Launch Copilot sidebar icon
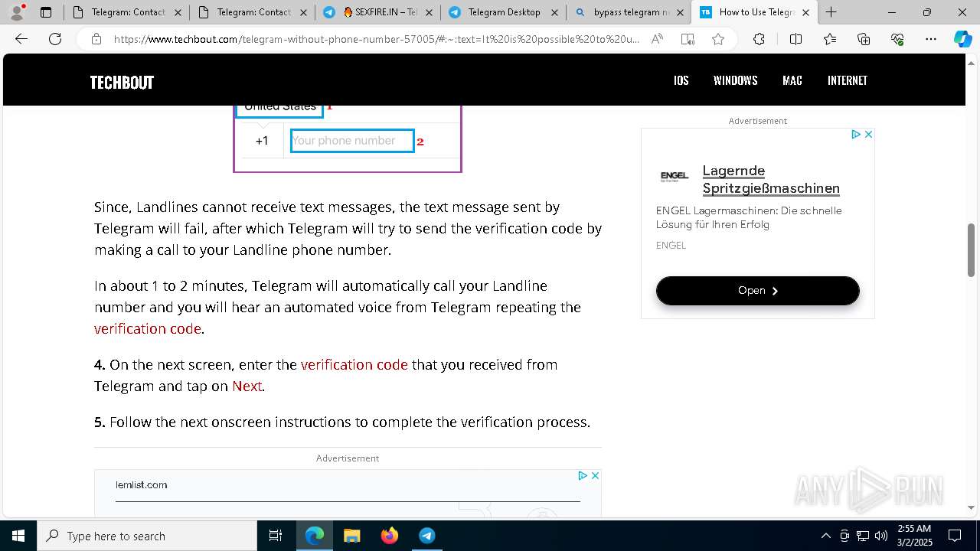The width and height of the screenshot is (980, 551). click(x=962, y=39)
